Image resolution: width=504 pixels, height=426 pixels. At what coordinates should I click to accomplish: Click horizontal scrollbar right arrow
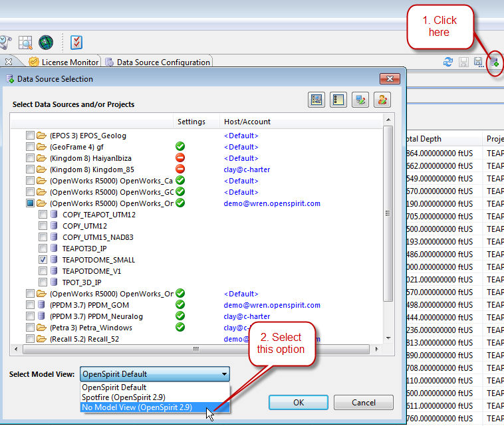[x=376, y=349]
